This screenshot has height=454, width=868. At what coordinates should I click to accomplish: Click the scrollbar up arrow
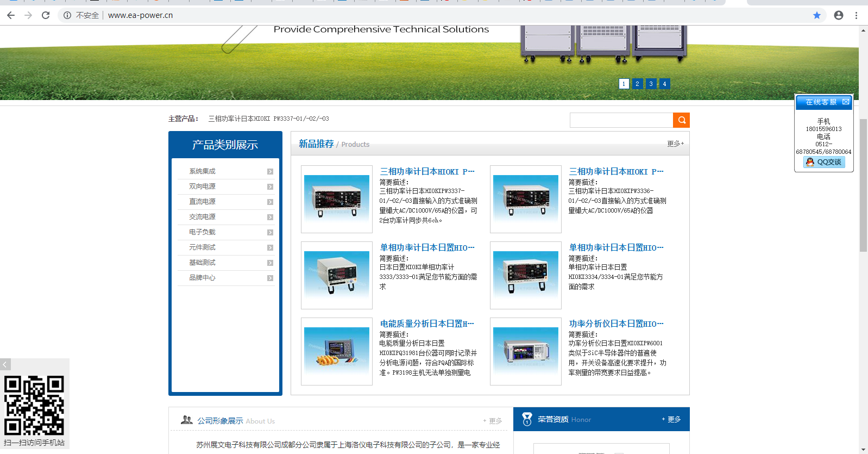(x=863, y=30)
